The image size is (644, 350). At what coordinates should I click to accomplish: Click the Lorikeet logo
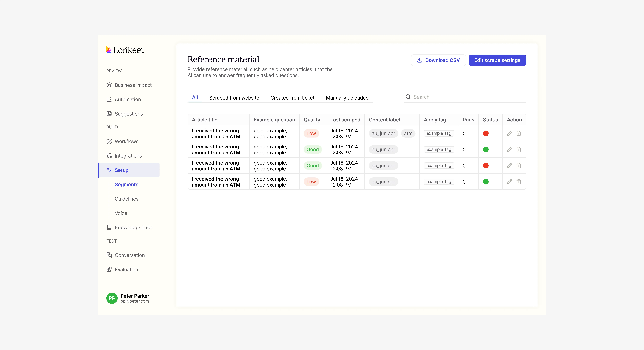click(125, 50)
